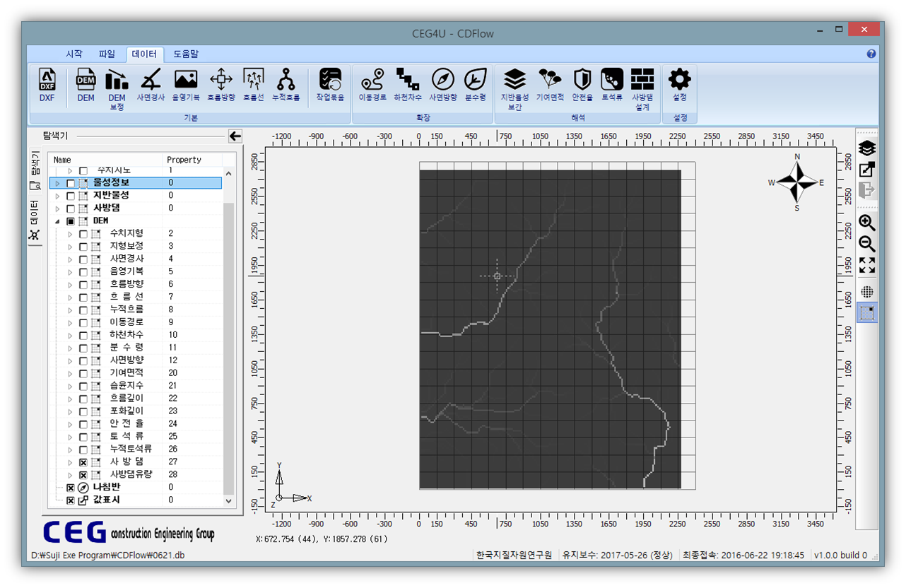Open the 파일 ribbon tab
Viewport: 906px width, 588px height.
[107, 54]
